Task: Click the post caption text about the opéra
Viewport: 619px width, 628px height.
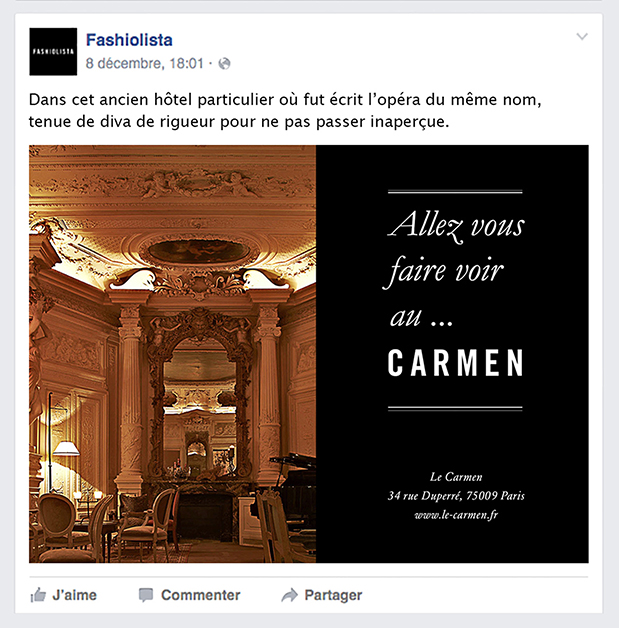Action: click(285, 111)
